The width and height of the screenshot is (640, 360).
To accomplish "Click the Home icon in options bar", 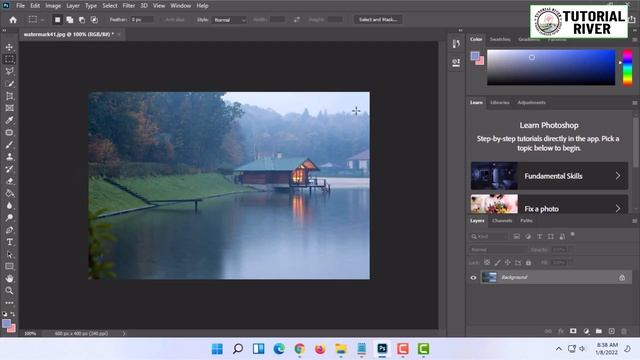I will click(x=13, y=20).
